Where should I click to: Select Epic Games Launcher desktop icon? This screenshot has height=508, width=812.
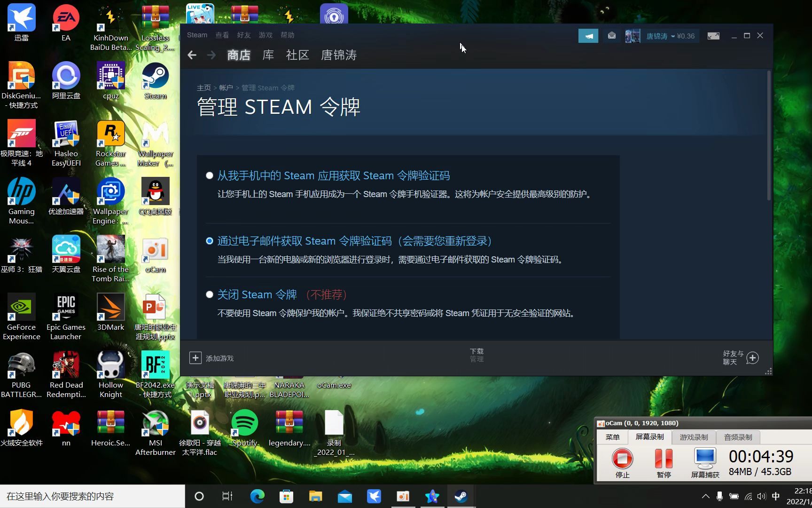click(66, 317)
